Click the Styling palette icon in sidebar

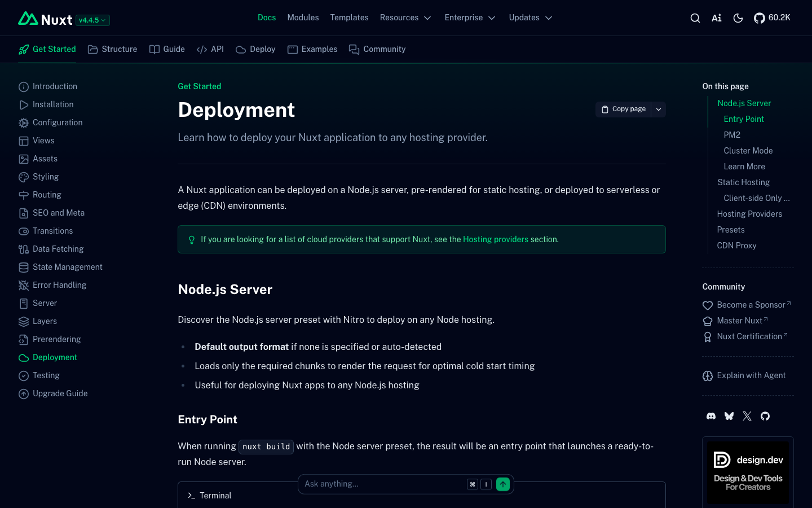[24, 177]
